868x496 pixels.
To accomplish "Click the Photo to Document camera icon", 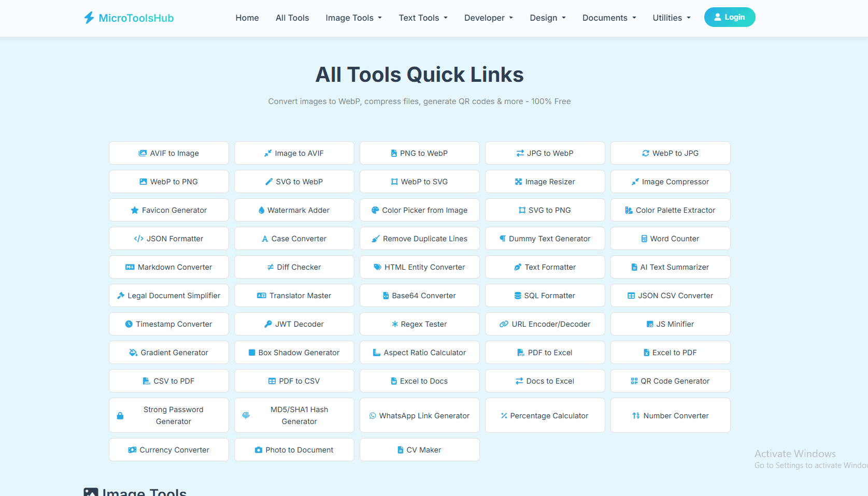I will coord(258,449).
